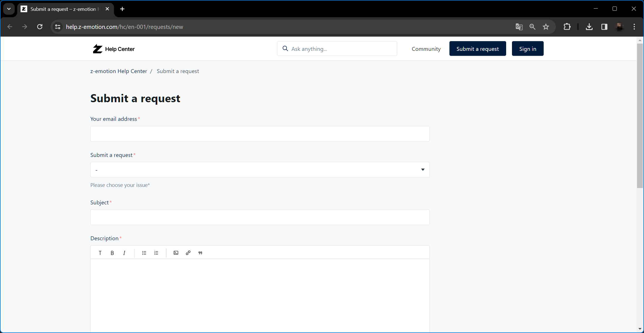This screenshot has height=333, width=644.
Task: Insert a block quote
Action: tap(200, 253)
